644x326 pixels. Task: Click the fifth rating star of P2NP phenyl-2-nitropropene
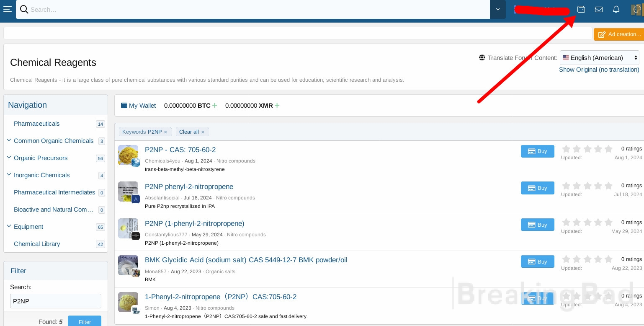point(608,186)
